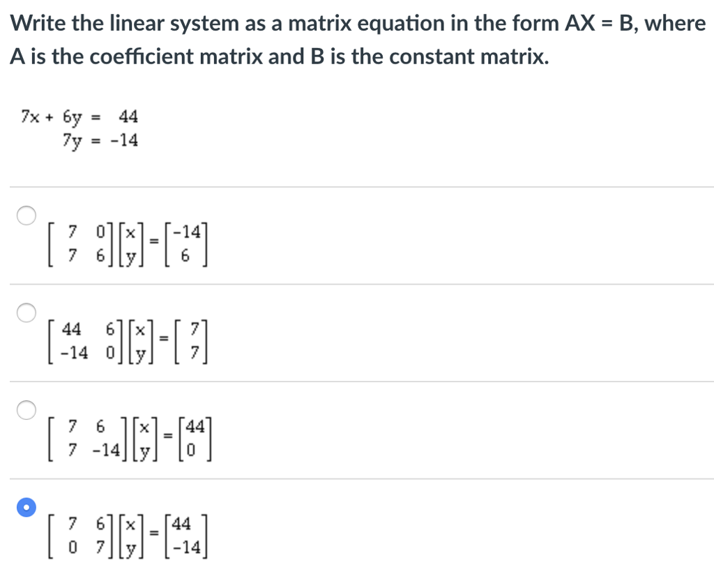Select the second answer option radio button
This screenshot has height=588, width=714.
point(26,312)
